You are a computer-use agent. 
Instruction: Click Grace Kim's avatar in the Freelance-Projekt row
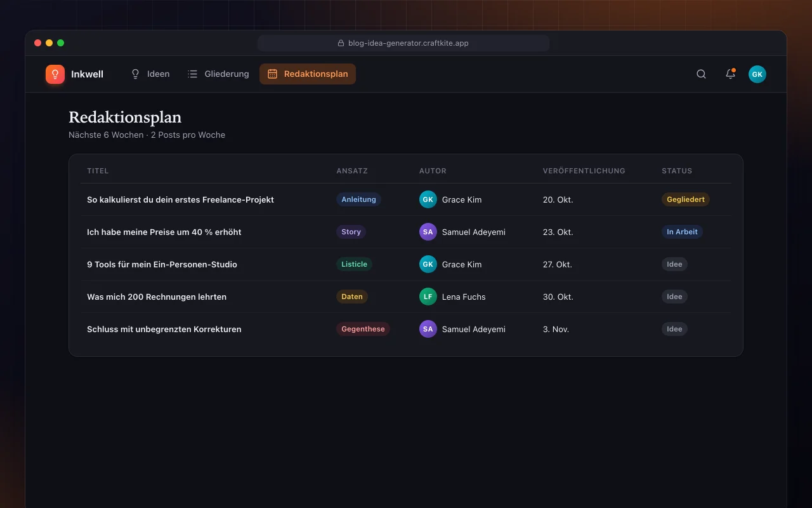[x=428, y=199]
